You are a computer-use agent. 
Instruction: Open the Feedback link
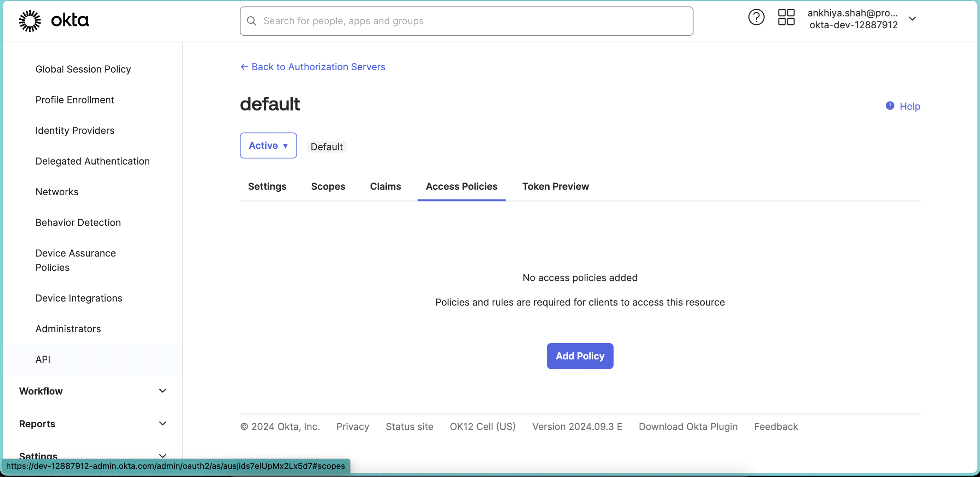pyautogui.click(x=776, y=427)
